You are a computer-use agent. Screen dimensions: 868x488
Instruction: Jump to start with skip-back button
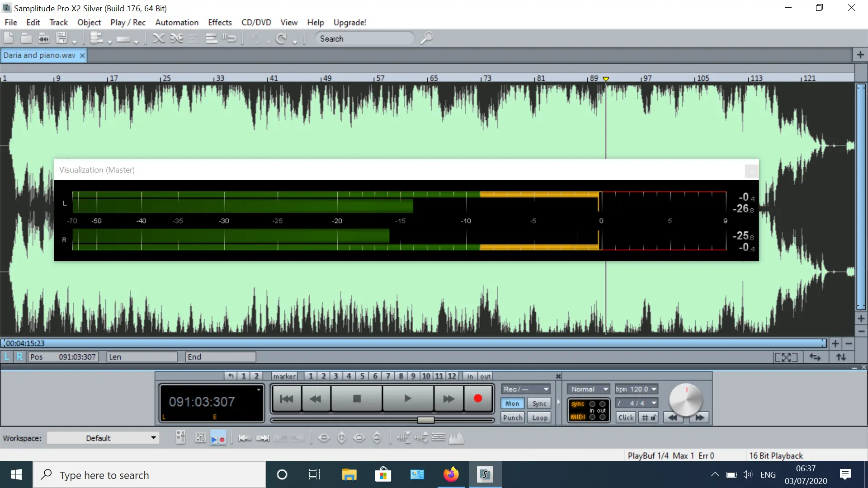pos(286,399)
